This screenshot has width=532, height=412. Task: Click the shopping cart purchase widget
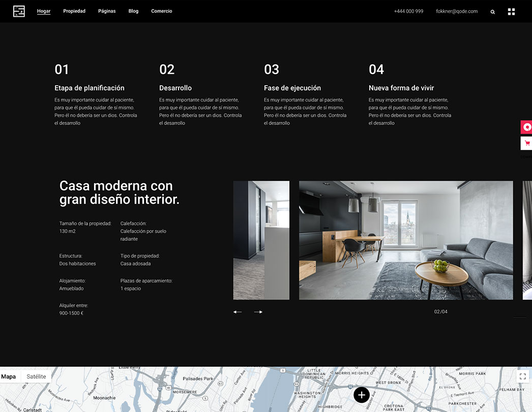[x=526, y=143]
